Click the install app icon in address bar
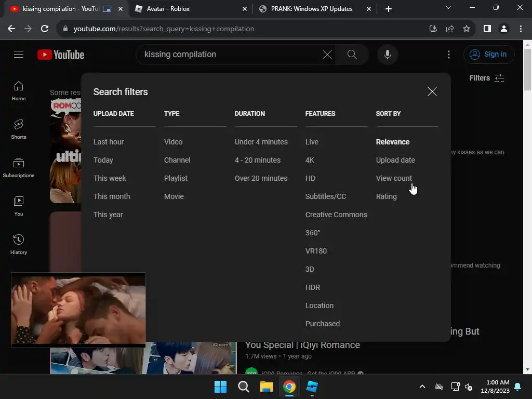The width and height of the screenshot is (532, 399). [433, 29]
